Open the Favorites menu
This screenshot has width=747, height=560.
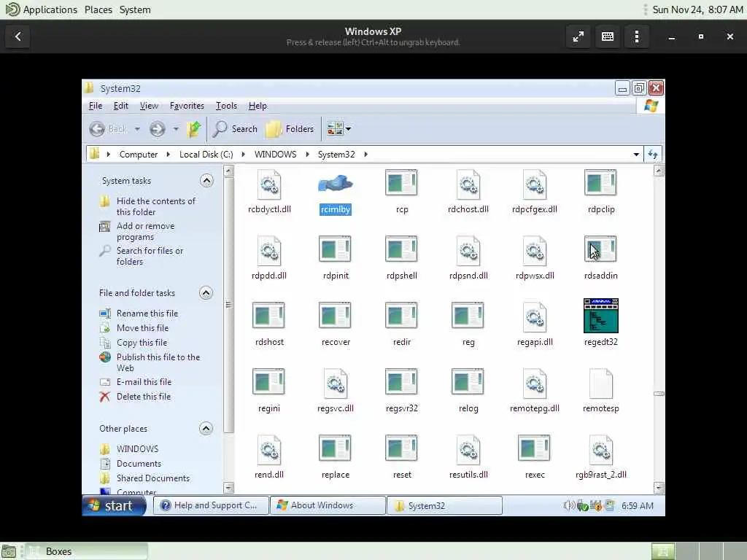coord(187,106)
